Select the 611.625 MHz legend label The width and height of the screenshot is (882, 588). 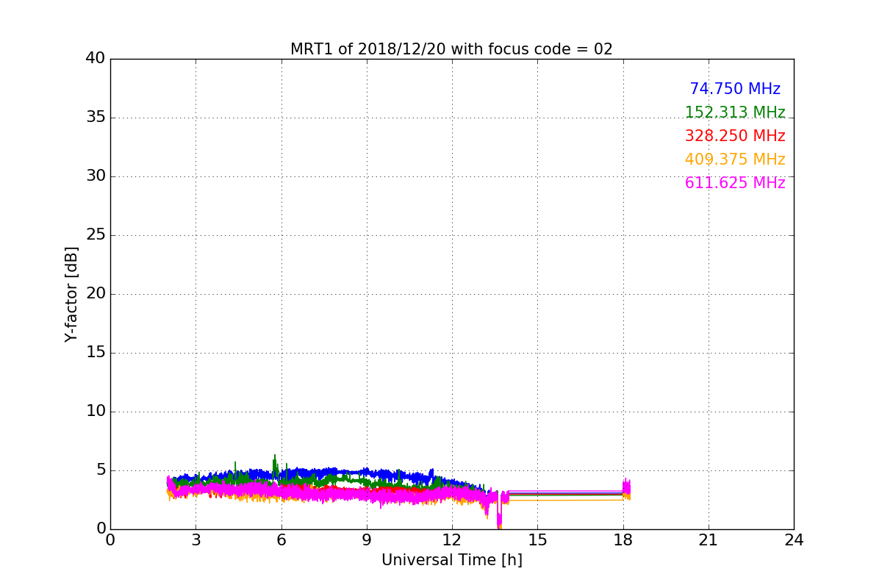[735, 183]
